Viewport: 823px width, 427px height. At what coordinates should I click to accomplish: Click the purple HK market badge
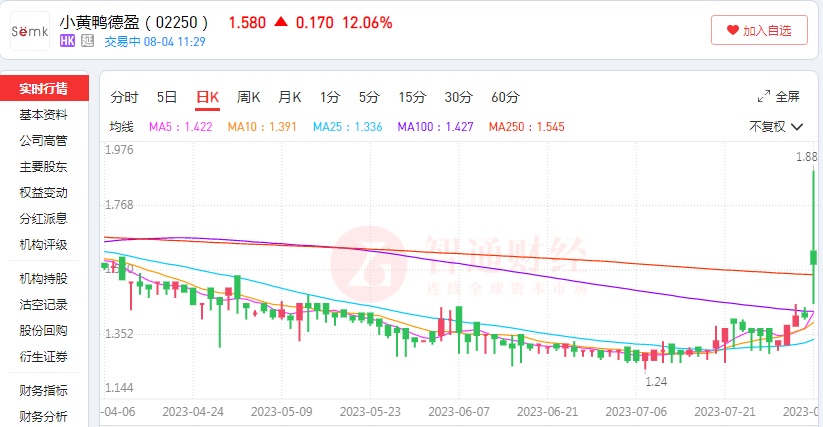67,41
